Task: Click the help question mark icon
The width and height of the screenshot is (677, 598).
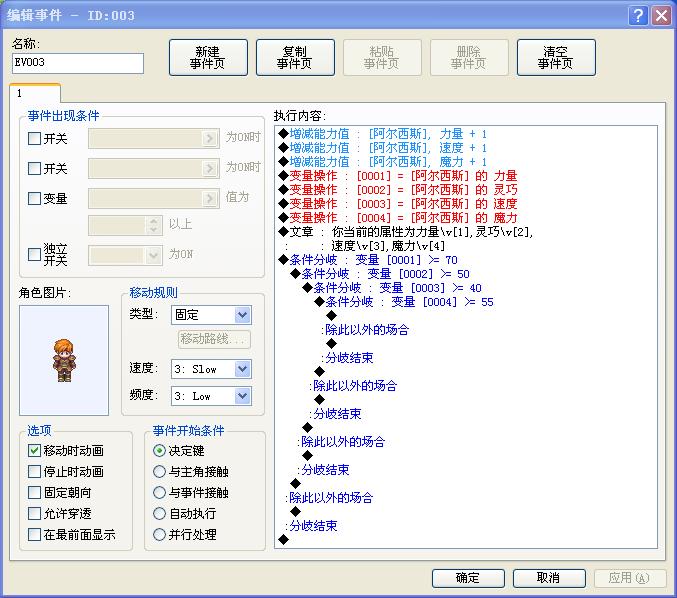Action: click(x=638, y=16)
